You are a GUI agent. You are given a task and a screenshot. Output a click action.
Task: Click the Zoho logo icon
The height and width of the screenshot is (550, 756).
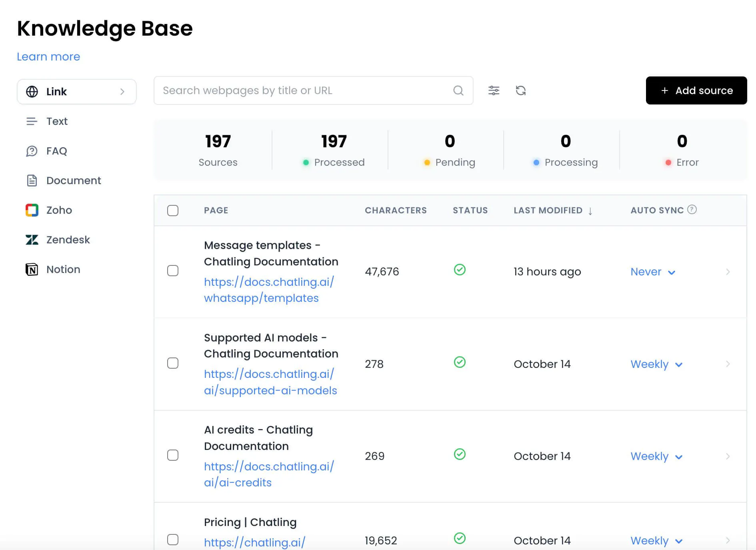pos(32,210)
